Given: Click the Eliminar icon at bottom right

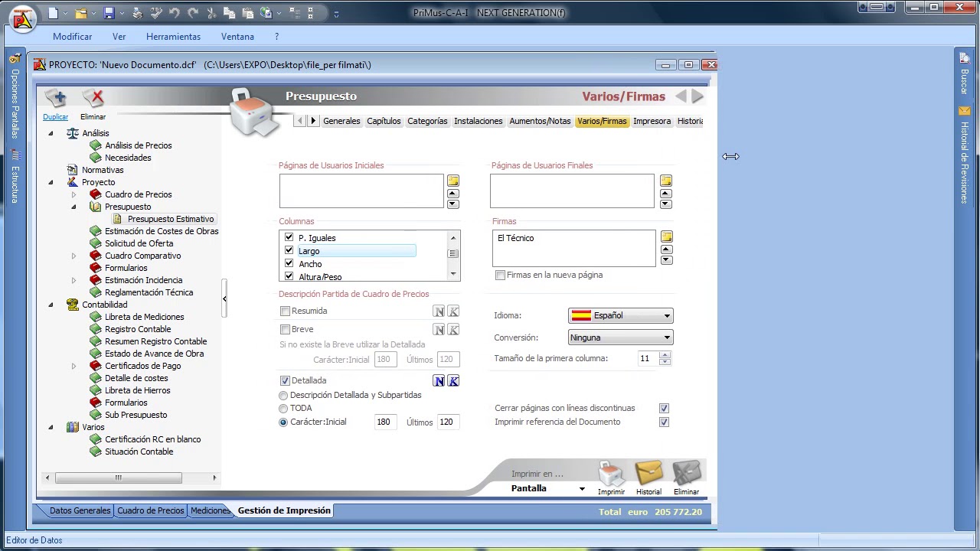Looking at the screenshot, I should point(686,474).
